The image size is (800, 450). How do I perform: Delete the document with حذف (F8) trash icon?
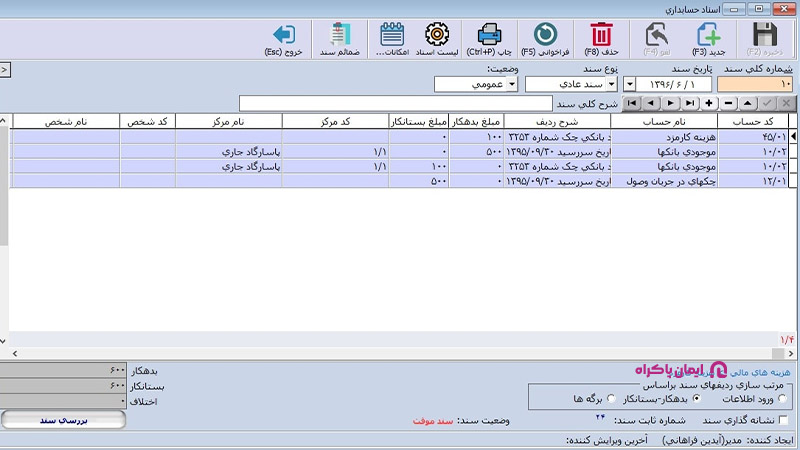click(x=601, y=35)
